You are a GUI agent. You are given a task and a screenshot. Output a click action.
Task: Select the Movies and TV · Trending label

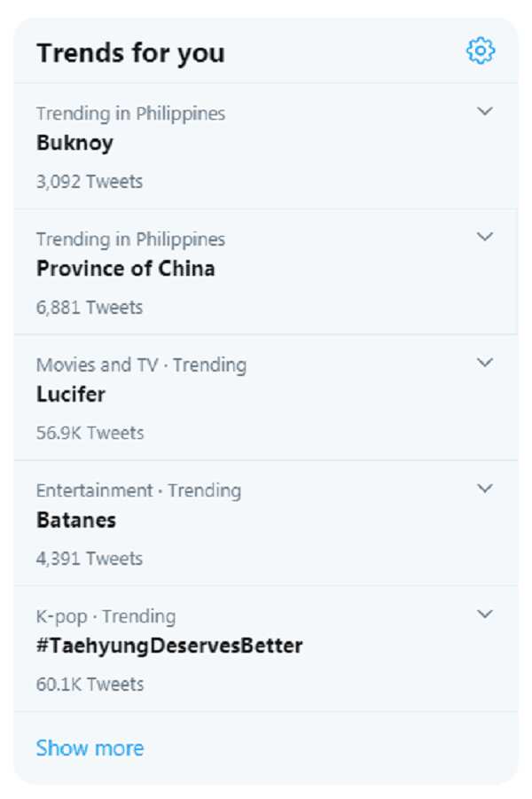(141, 365)
